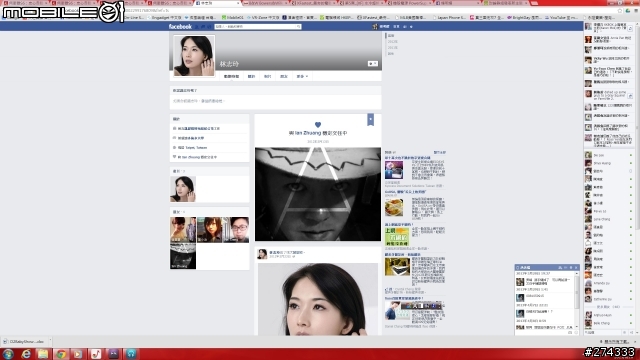Viewport: 640px width, 360px height.
Task: Click chat sidebar search field
Action: (602, 333)
